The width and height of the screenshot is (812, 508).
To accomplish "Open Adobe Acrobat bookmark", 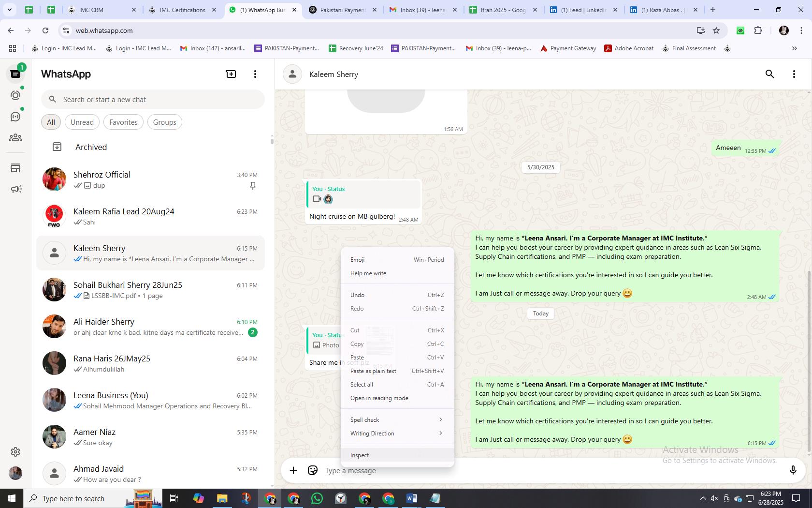I will [629, 48].
